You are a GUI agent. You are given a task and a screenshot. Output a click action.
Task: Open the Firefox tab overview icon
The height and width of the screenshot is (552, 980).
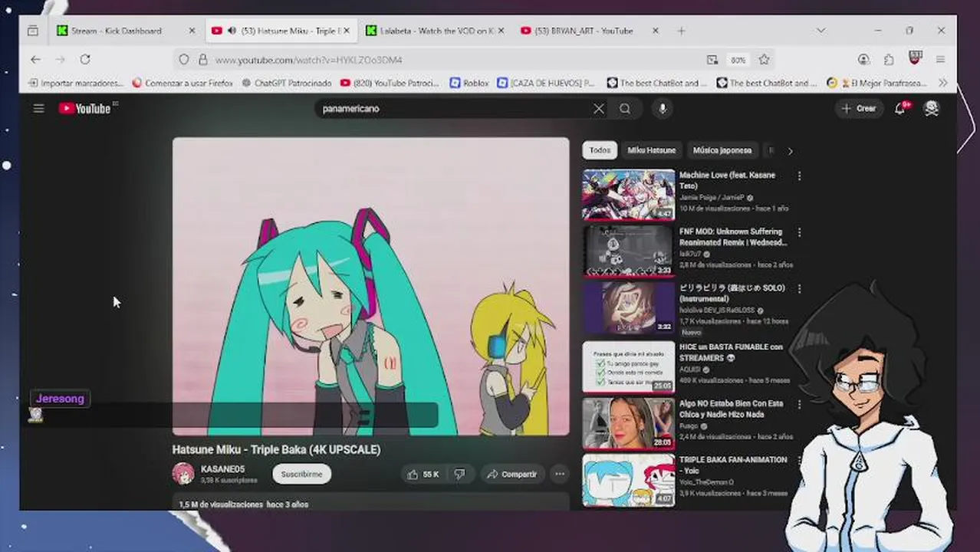[x=32, y=31]
